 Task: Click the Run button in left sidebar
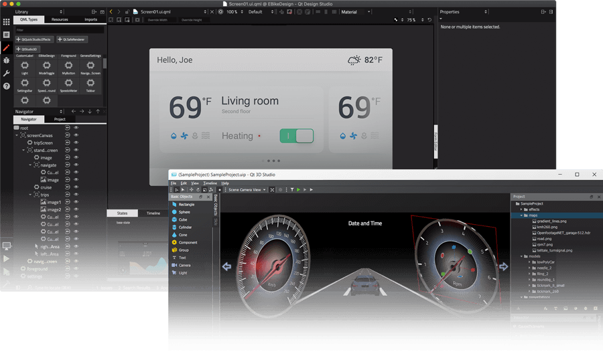6,258
